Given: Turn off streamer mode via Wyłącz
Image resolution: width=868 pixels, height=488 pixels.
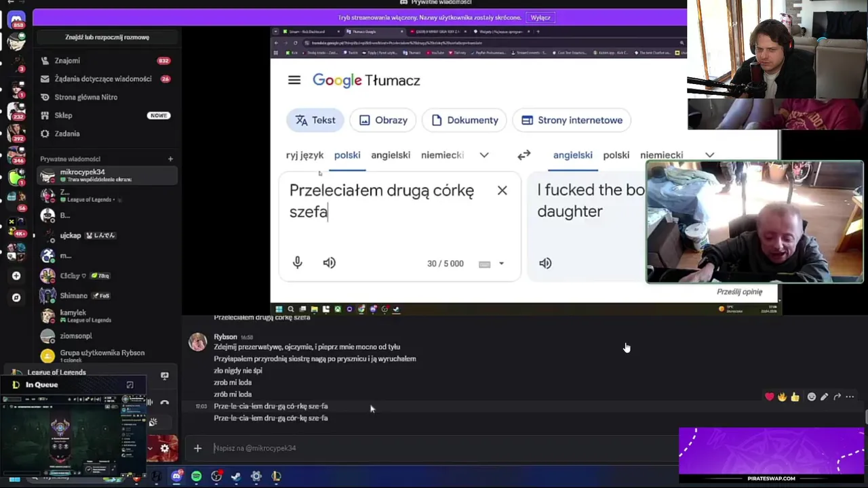Looking at the screenshot, I should pos(540,18).
